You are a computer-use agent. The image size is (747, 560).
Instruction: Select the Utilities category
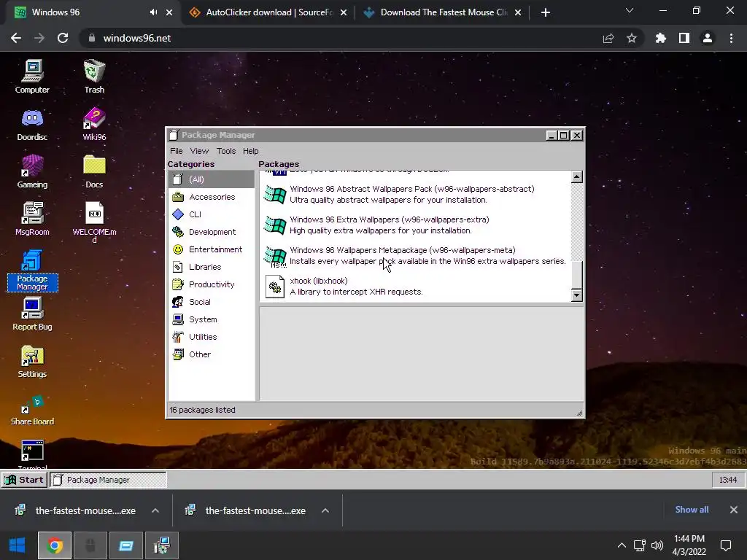pos(212,337)
